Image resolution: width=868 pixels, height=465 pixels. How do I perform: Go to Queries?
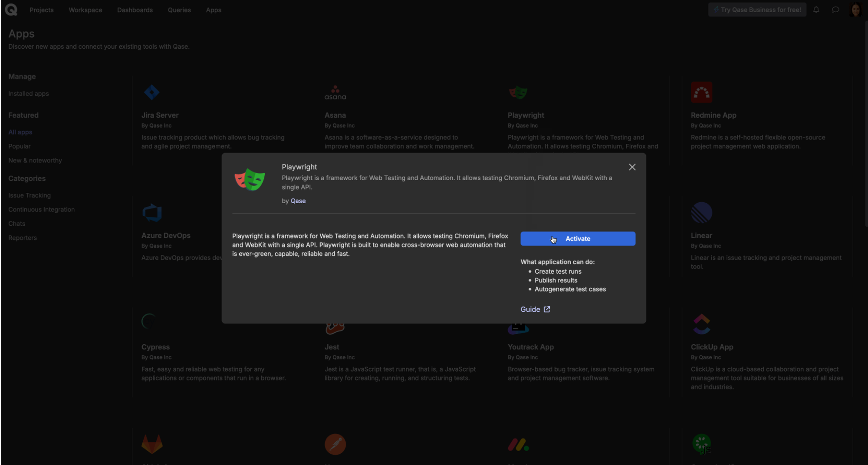(x=179, y=10)
